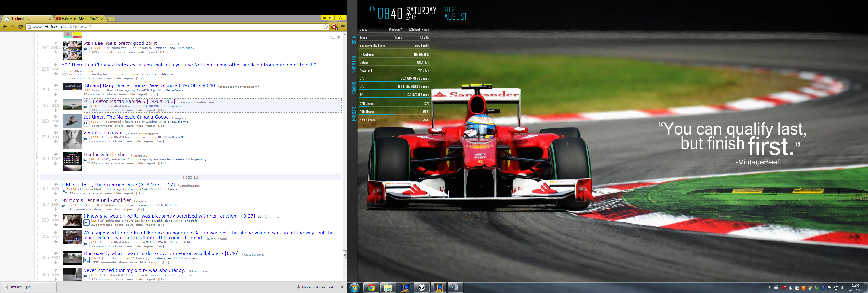868x293 pixels.
Task: Hide the Veronika Lavrova post
Action: coord(138,142)
